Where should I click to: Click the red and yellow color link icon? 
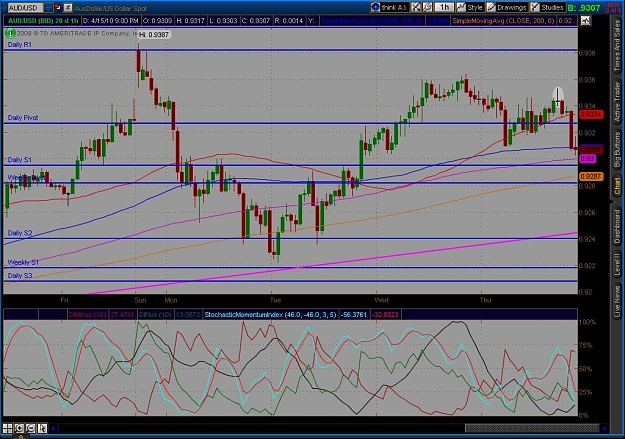58,8
